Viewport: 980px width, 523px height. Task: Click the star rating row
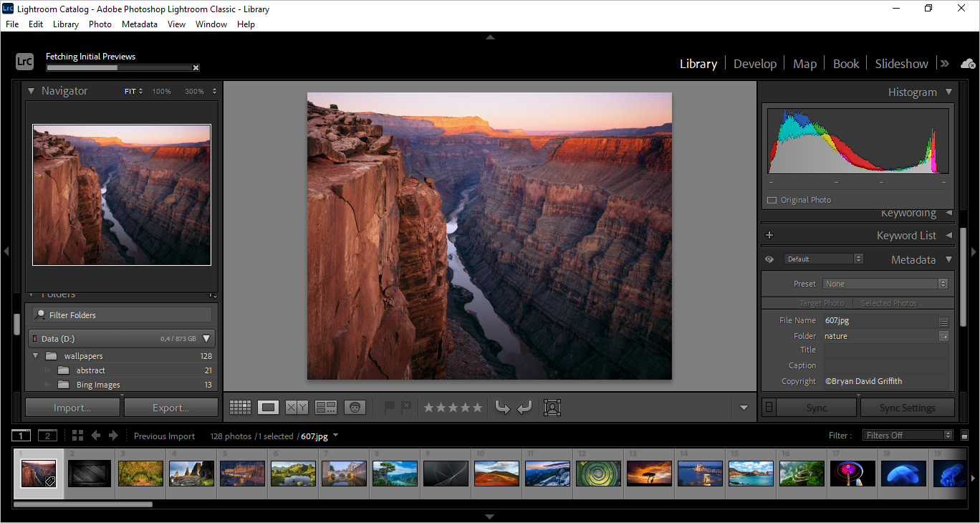pos(453,408)
